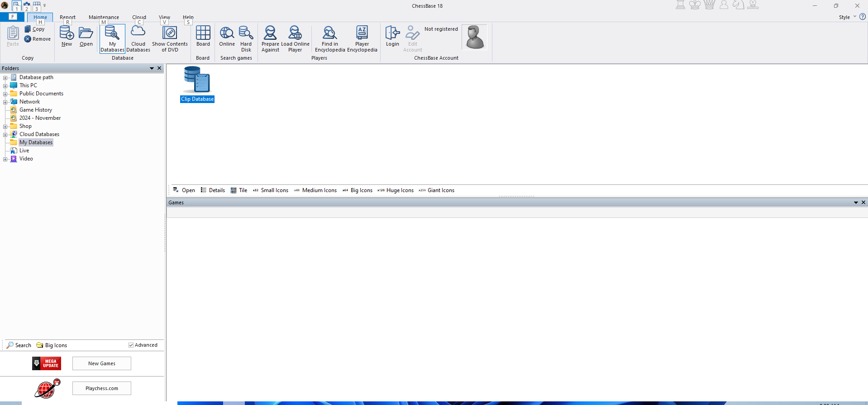Expand the Video tree node
Screen dimensions: 868x405
[x=5, y=159]
